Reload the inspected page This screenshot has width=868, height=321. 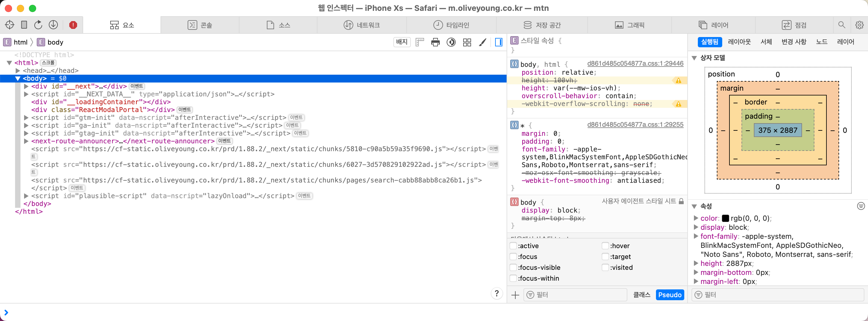(39, 25)
